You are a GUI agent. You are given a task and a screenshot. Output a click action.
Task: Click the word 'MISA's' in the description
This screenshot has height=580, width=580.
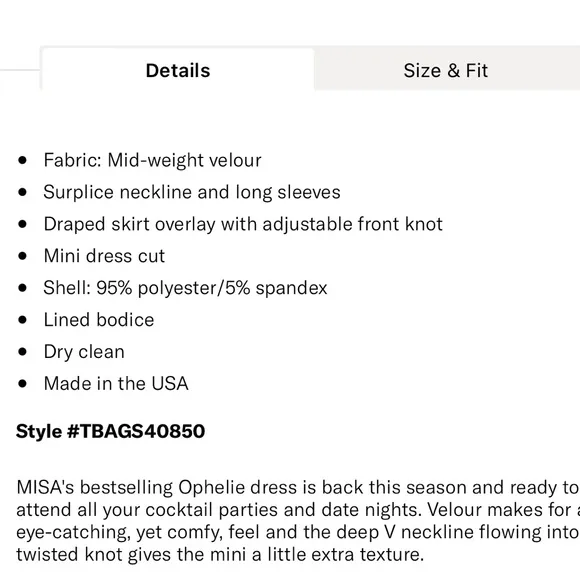[x=45, y=488]
